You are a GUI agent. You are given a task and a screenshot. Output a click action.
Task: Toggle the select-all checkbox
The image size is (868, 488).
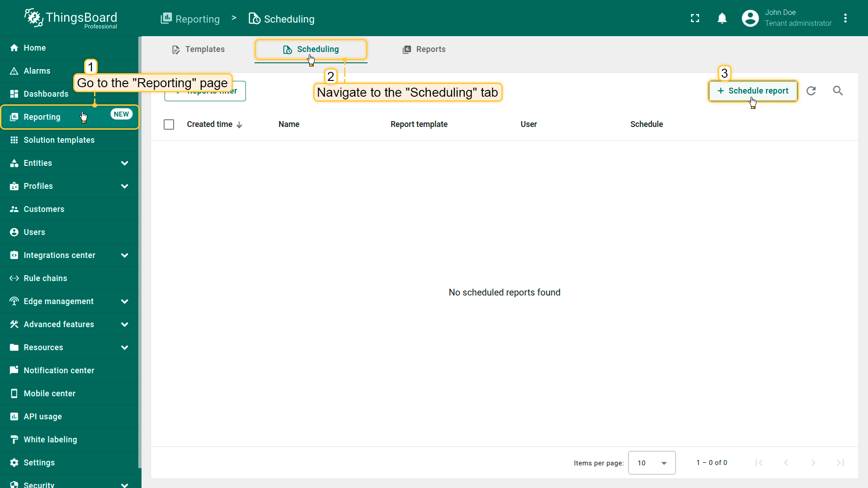169,124
